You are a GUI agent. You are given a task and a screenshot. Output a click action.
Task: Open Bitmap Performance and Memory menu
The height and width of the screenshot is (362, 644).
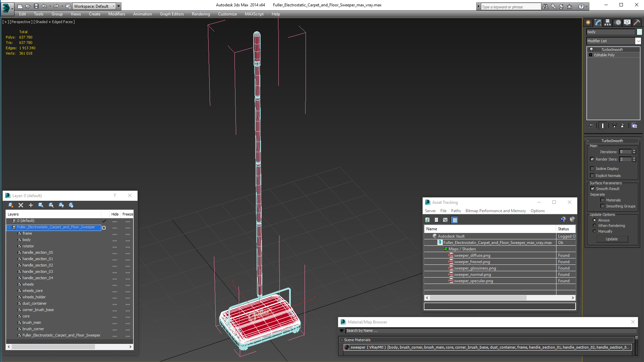pyautogui.click(x=495, y=211)
